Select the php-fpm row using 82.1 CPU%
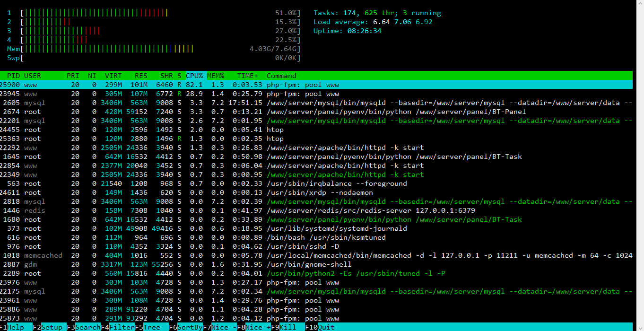This screenshot has width=644, height=331. point(316,85)
